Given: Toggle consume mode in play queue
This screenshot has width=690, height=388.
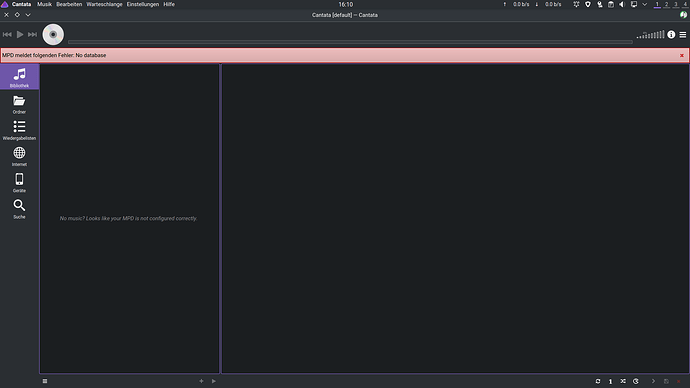Looking at the screenshot, I should 636,381.
